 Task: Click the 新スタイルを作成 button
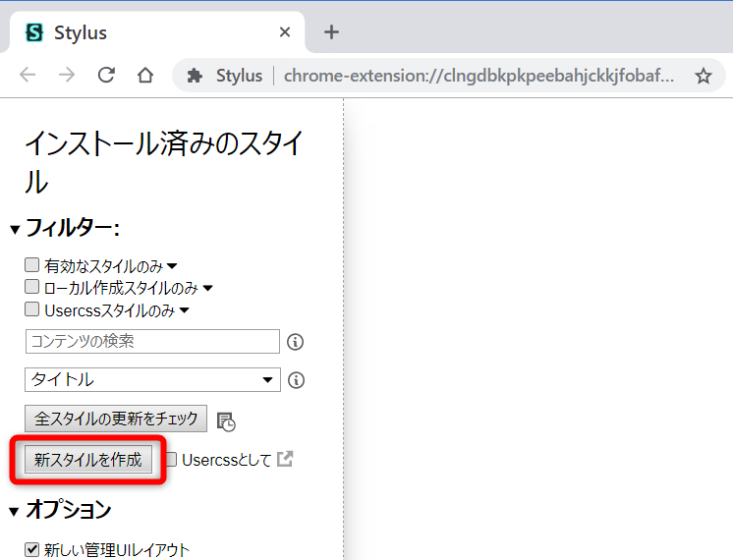[x=88, y=460]
